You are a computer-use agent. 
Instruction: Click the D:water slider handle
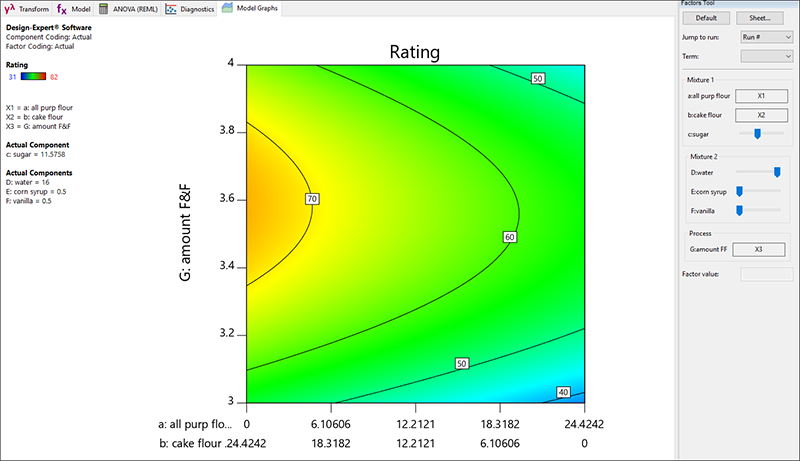click(x=777, y=173)
